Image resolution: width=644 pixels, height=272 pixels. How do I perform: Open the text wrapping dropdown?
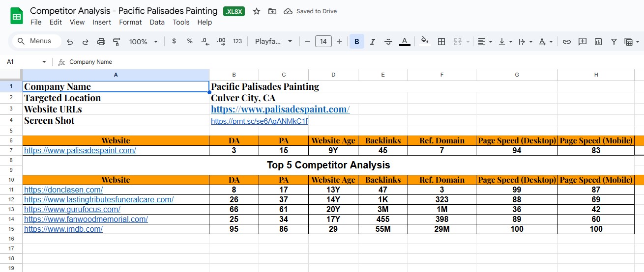pos(526,42)
